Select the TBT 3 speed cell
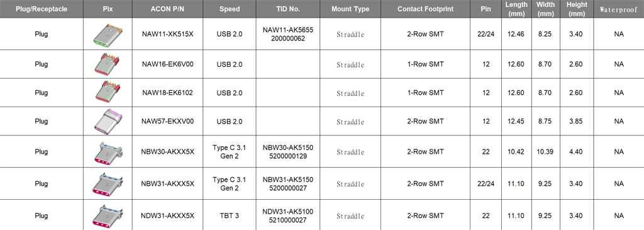The width and height of the screenshot is (644, 230). (x=230, y=216)
